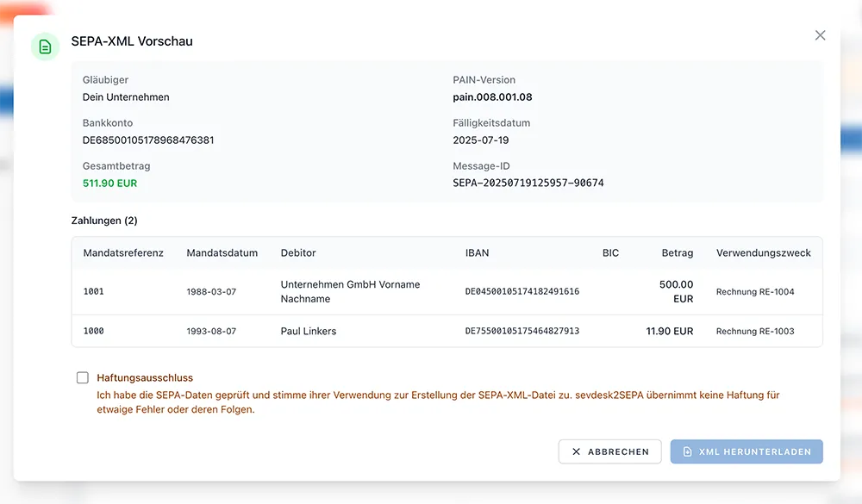The height and width of the screenshot is (504, 862).
Task: Click the file icon in XML Herunterladen
Action: 688,451
